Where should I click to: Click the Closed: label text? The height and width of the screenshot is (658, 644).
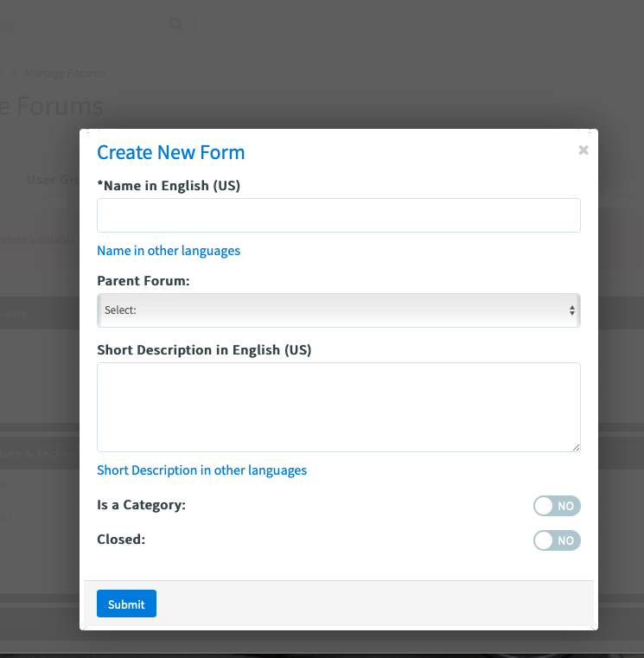point(121,540)
